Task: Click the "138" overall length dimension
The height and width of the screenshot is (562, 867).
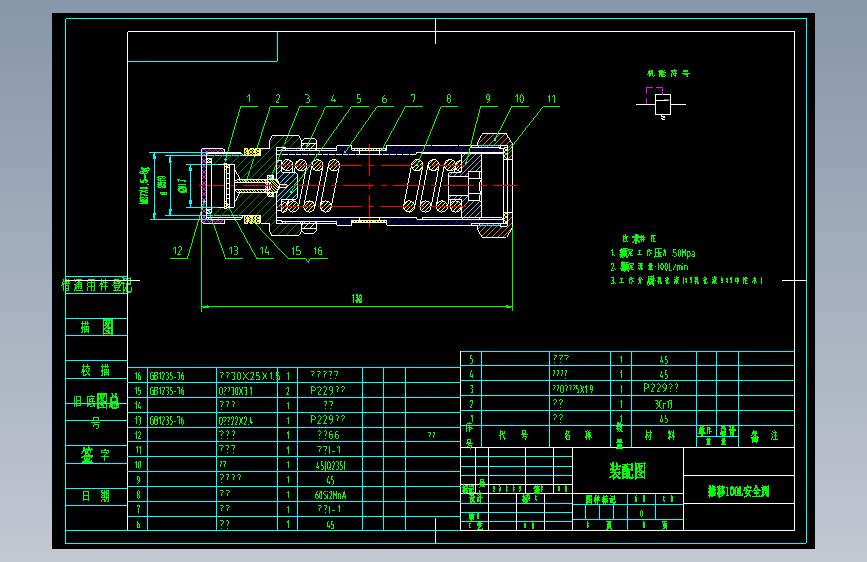Action: pos(357,299)
